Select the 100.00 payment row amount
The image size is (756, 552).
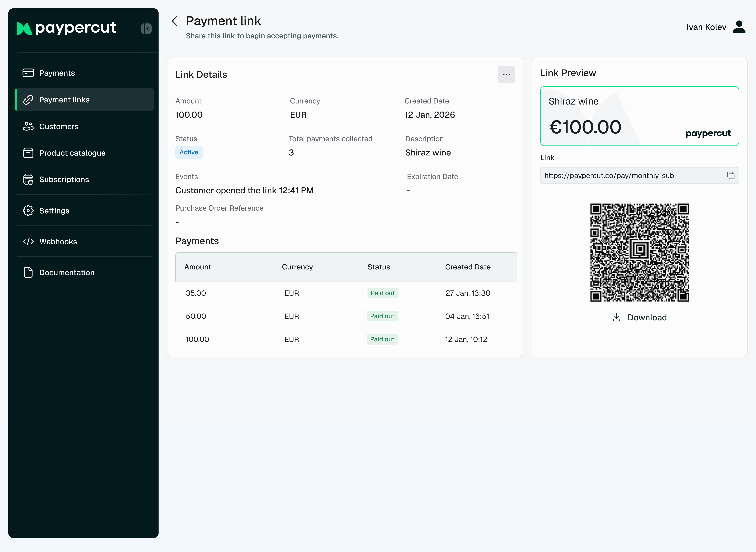[197, 339]
